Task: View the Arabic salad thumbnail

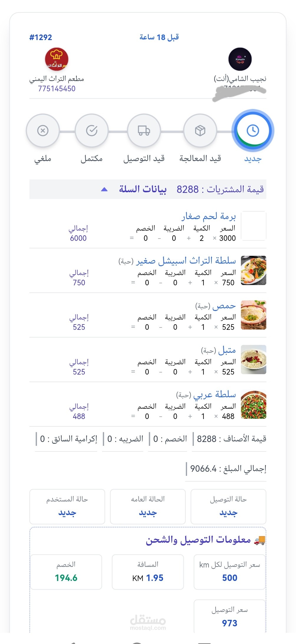Action: 253,404
